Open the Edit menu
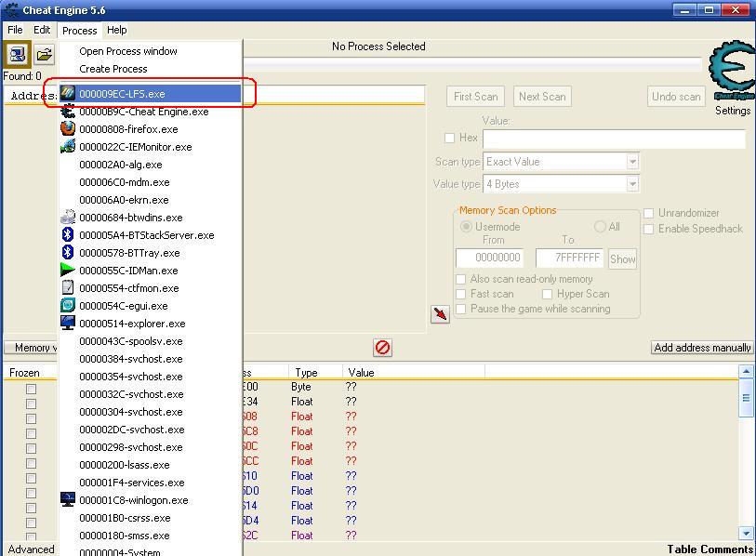Image resolution: width=756 pixels, height=556 pixels. click(42, 30)
